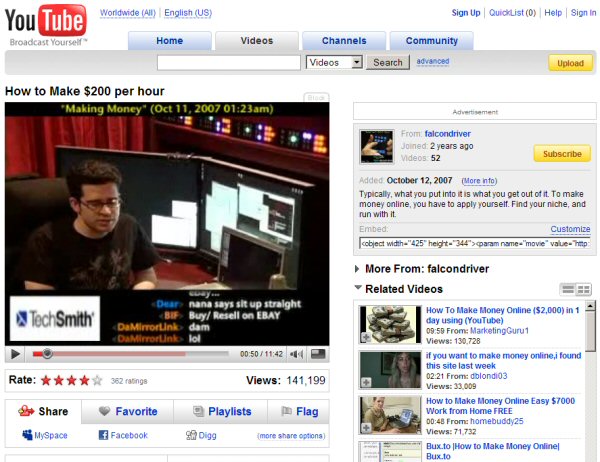
Task: Subscribe to falcondriver
Action: [562, 154]
